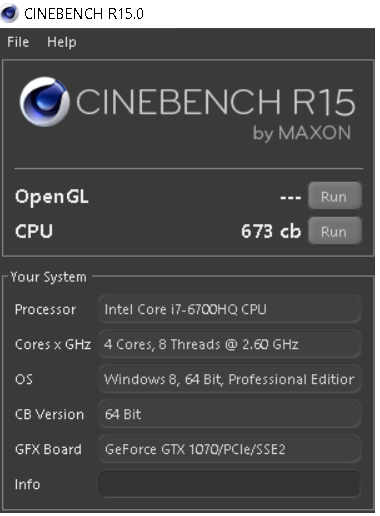
Task: Click the OpenGL label
Action: pyautogui.click(x=52, y=197)
